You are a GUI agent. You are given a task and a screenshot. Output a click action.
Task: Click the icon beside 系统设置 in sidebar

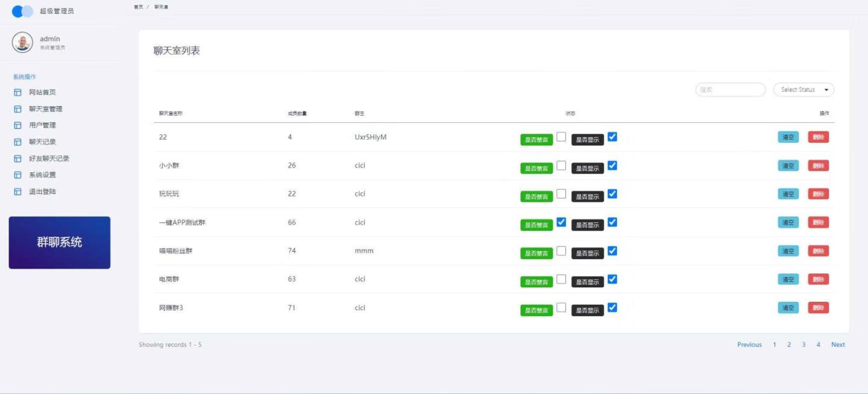[17, 175]
